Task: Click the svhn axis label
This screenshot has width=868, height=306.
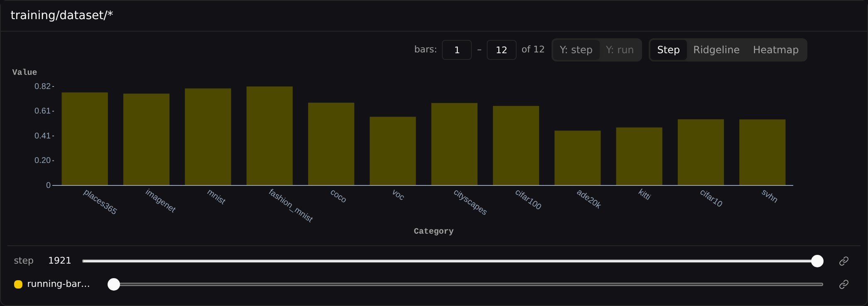Action: coord(770,196)
